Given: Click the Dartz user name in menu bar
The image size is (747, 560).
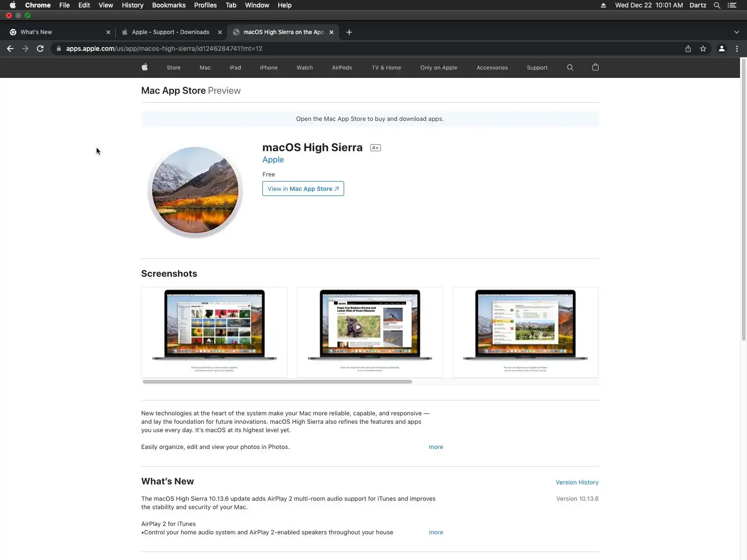Looking at the screenshot, I should click(698, 5).
